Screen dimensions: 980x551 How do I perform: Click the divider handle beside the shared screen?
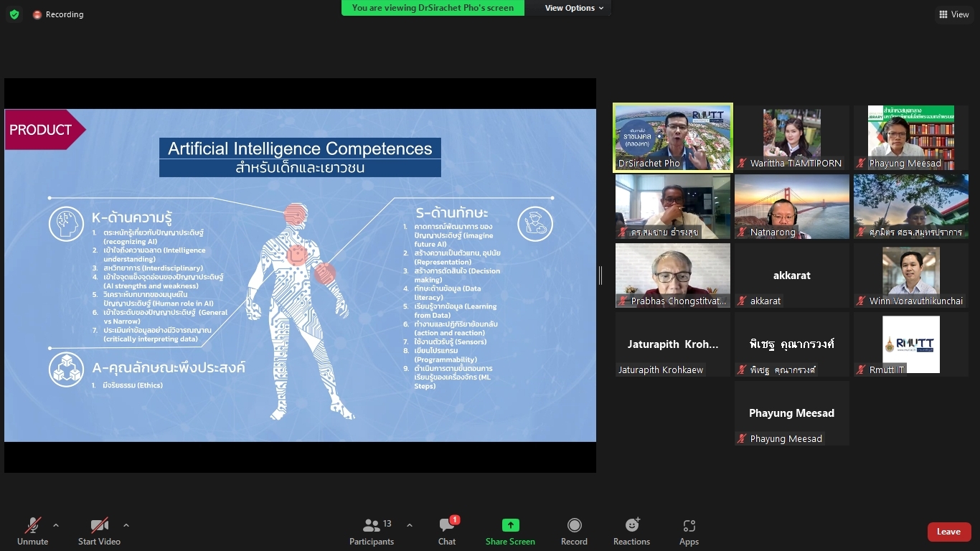(600, 275)
